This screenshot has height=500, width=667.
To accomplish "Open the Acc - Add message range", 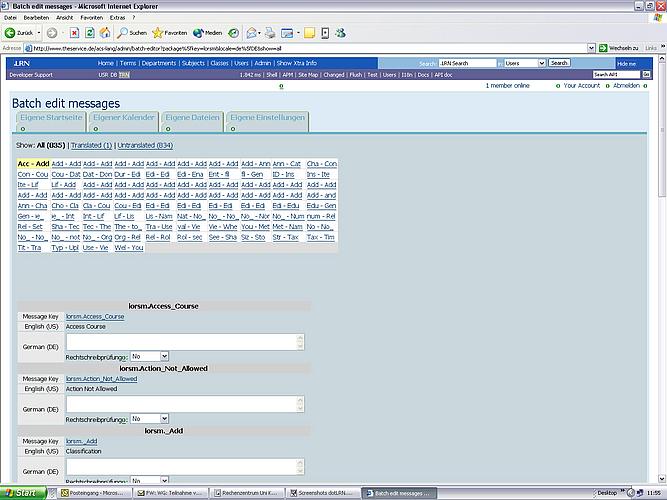I will point(34,164).
